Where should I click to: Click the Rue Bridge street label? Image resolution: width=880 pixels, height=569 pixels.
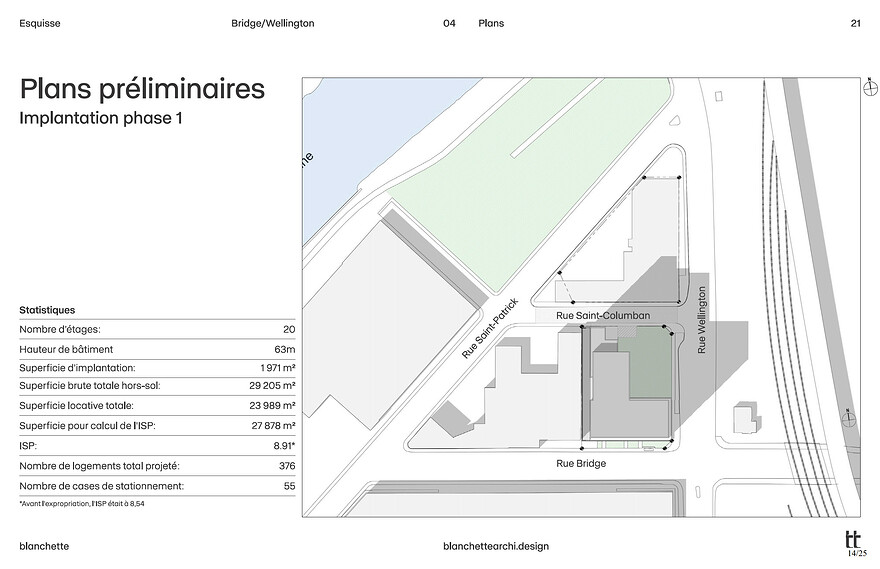point(581,463)
